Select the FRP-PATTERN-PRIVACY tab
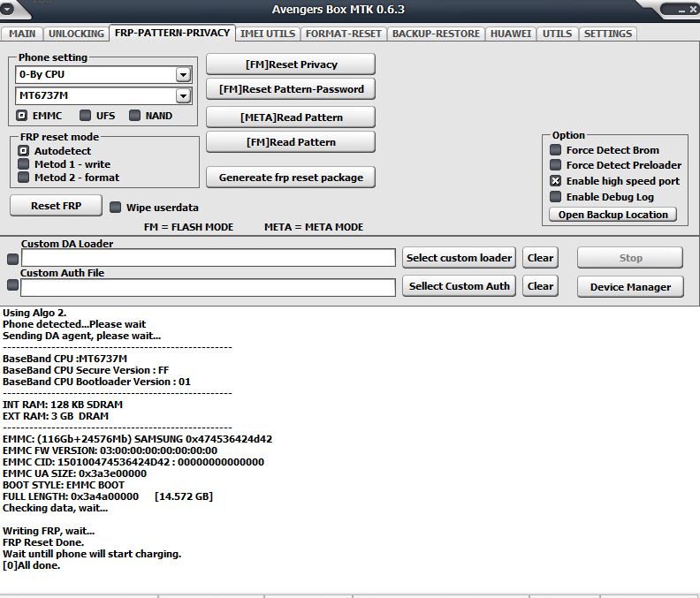This screenshot has width=700, height=598. tap(172, 33)
